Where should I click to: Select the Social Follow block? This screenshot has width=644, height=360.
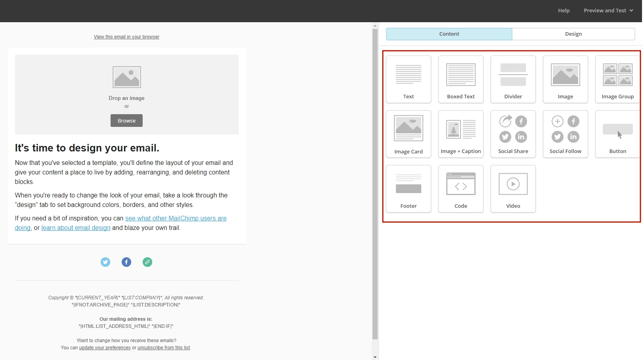(x=566, y=134)
